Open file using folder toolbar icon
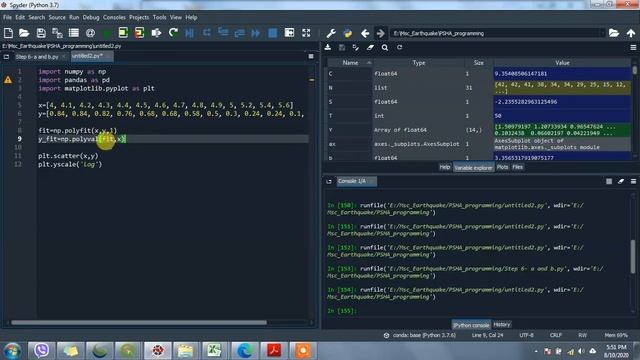This screenshot has height=360, width=640. click(x=24, y=33)
